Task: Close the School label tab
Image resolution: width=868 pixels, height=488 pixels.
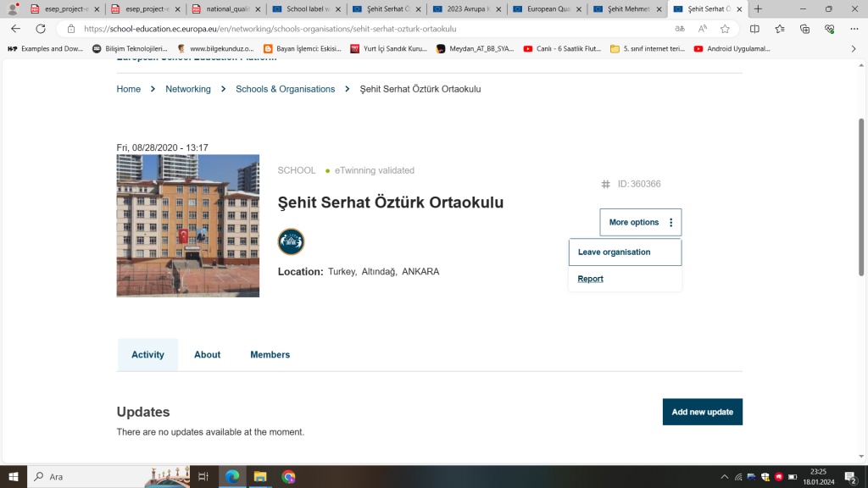Action: [338, 8]
